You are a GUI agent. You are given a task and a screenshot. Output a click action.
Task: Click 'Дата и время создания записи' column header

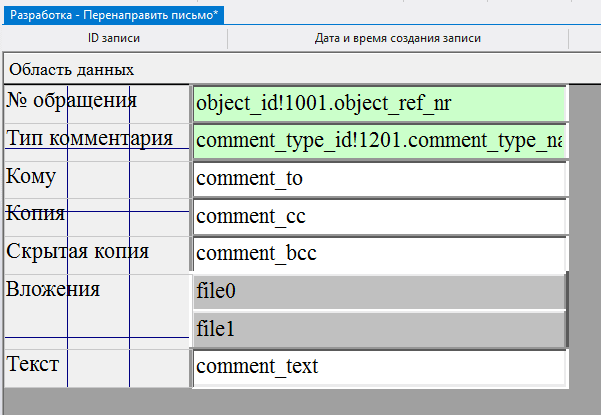coord(398,39)
